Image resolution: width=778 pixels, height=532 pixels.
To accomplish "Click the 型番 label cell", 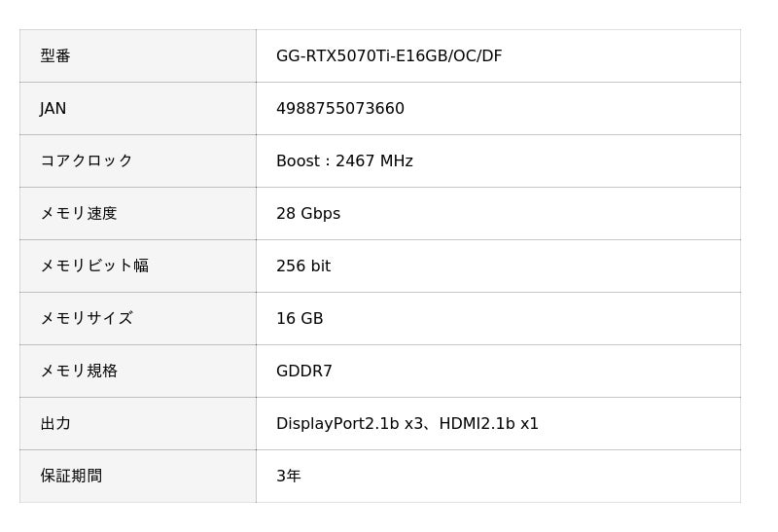I will click(x=55, y=56).
